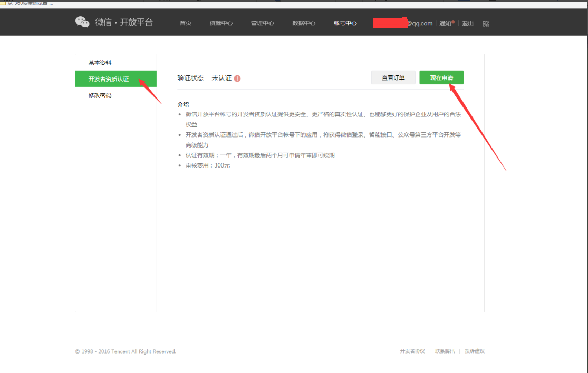This screenshot has height=373, width=588.
Task: Click the green 现在申请 button
Action: (x=441, y=77)
